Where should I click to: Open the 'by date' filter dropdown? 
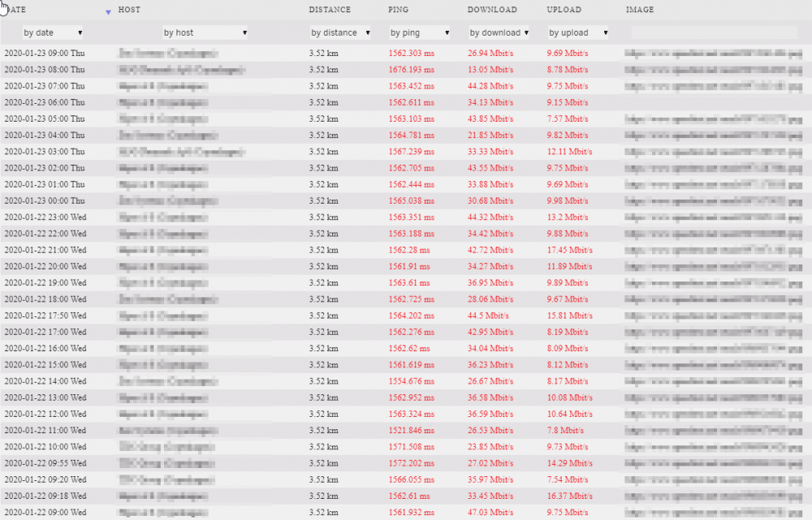point(52,32)
